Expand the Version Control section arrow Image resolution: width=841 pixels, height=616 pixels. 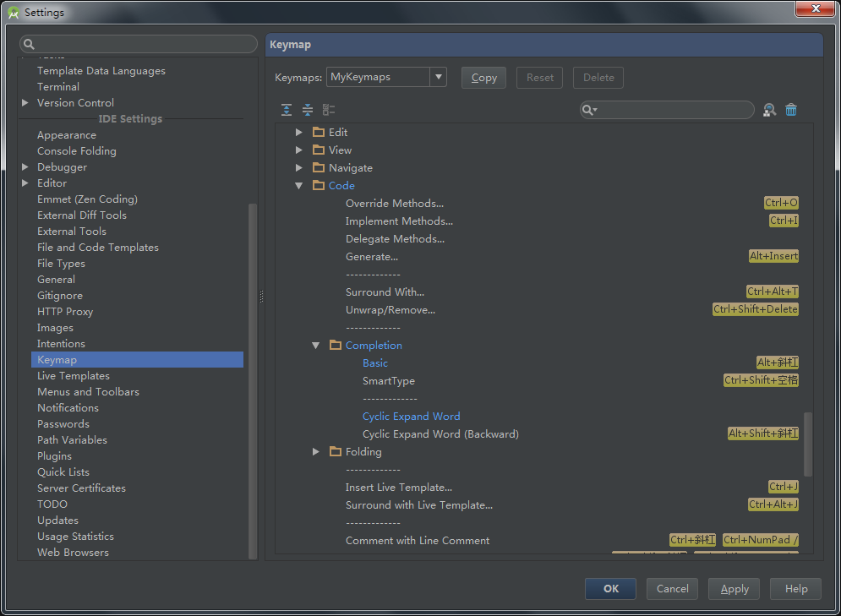pos(25,103)
